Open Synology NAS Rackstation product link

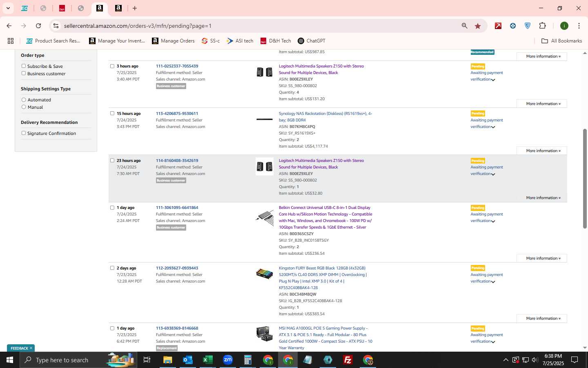click(x=325, y=117)
